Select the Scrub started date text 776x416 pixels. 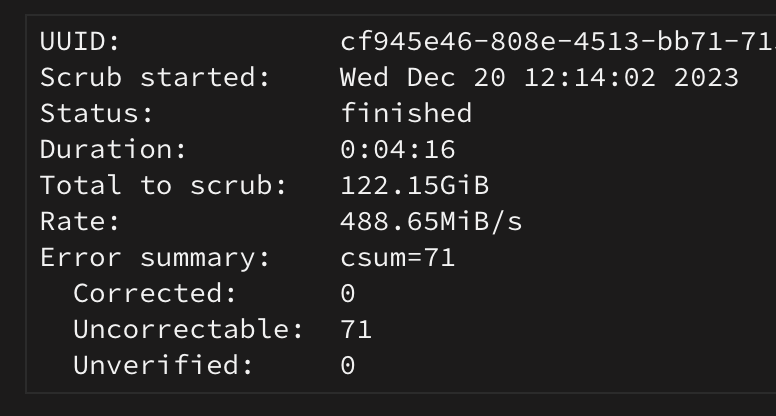[x=539, y=78]
